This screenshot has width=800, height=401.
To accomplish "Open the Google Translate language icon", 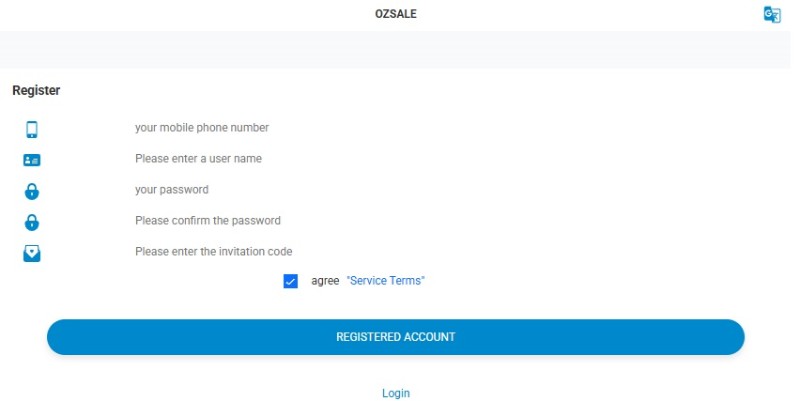I will click(x=772, y=14).
